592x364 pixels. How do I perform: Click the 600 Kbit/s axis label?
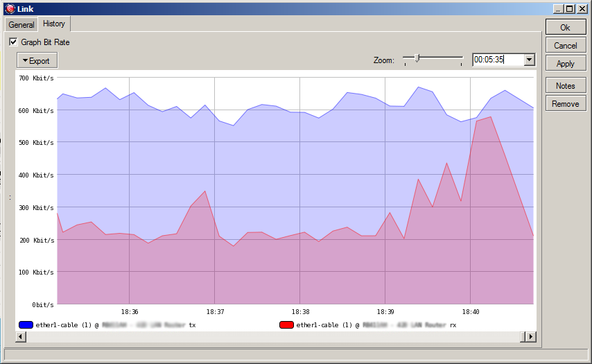click(36, 111)
